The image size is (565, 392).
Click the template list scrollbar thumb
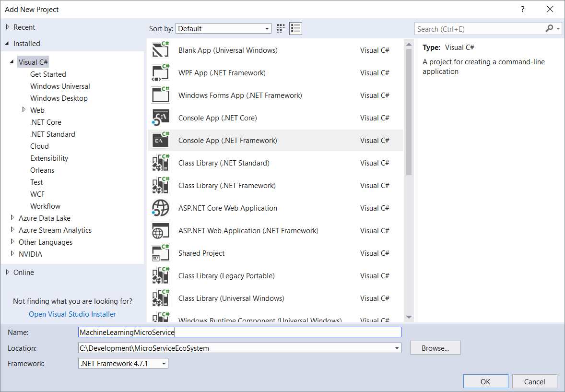[x=409, y=112]
